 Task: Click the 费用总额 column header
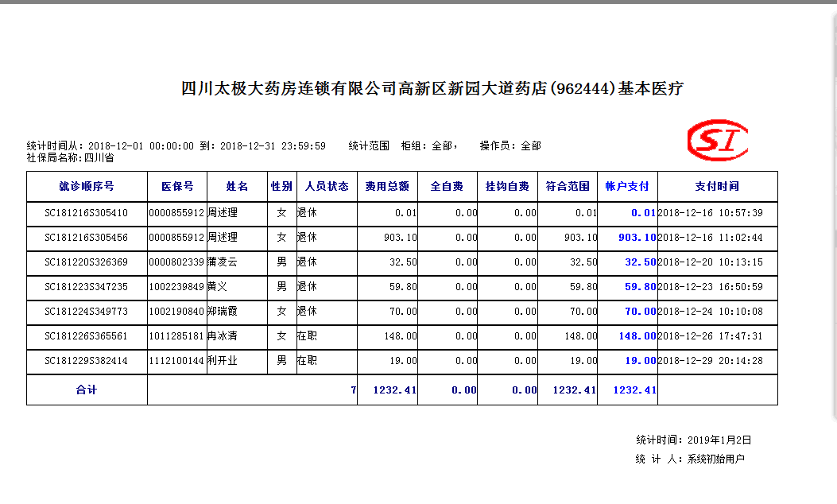(387, 186)
